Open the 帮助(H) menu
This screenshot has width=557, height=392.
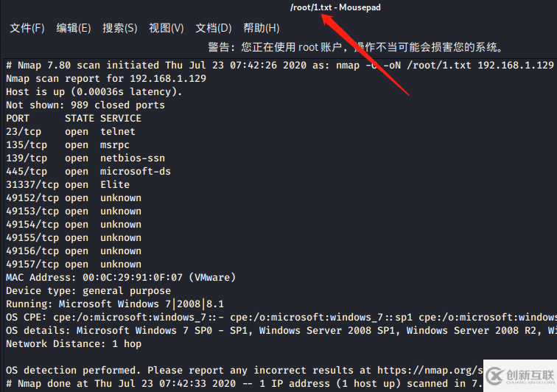click(261, 28)
